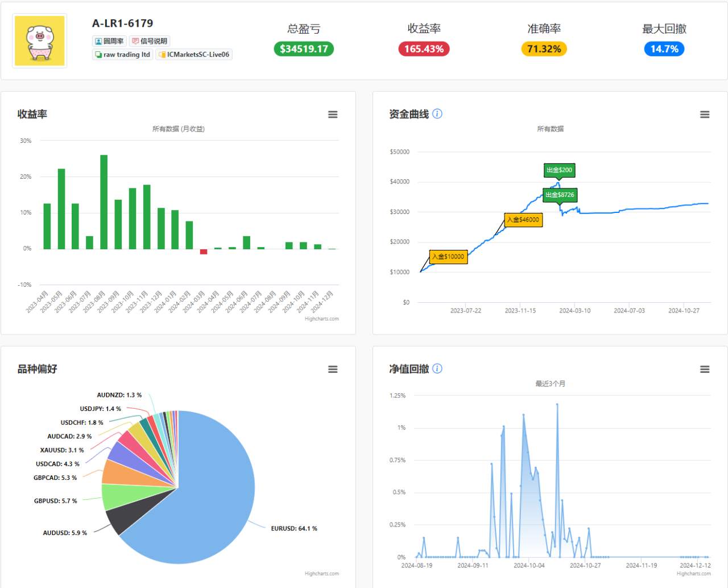Viewport: 728px width, 588px height.
Task: Click the pig avatar thumbnail
Action: point(40,41)
